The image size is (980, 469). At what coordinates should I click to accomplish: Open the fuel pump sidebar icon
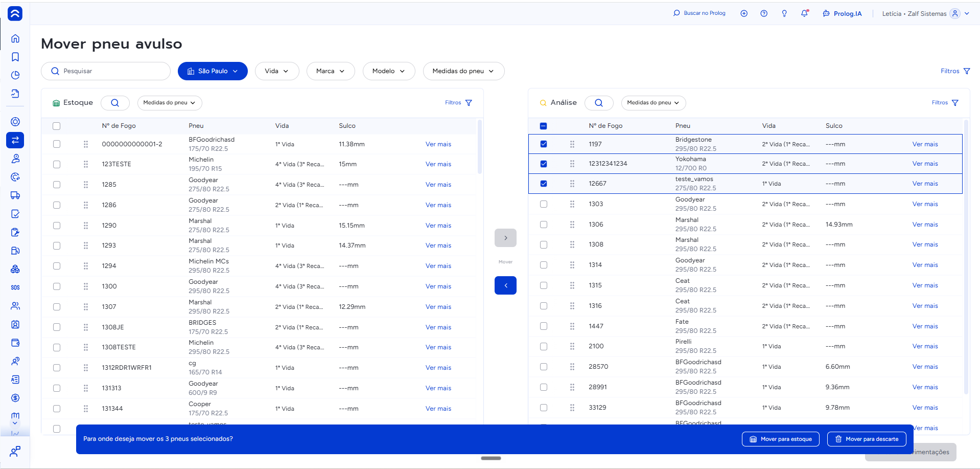pos(15,251)
